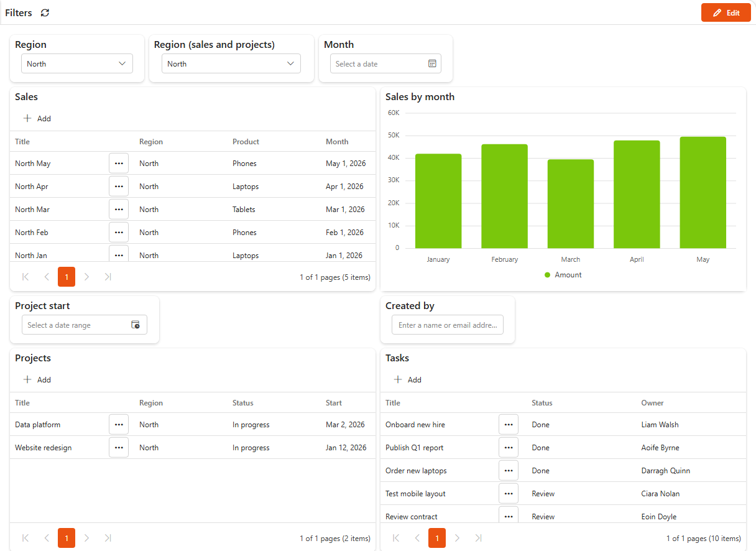Go to previous page in Tasks list
Viewport: 756px width, 551px height.
417,538
